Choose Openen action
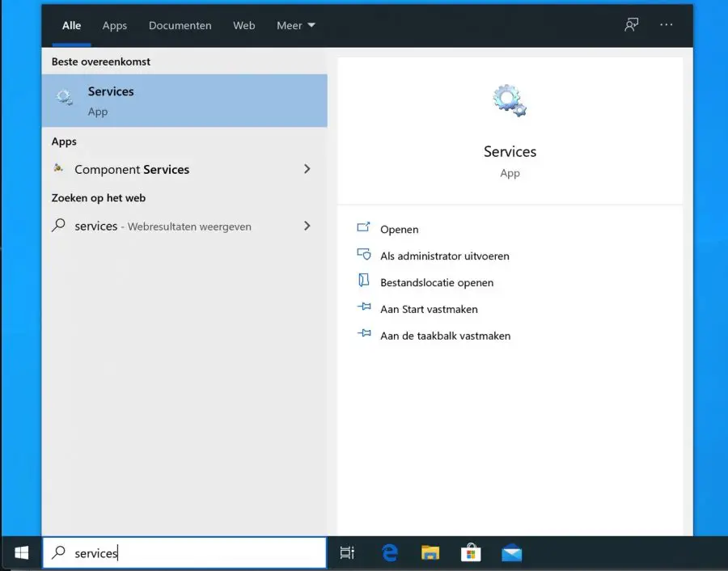The width and height of the screenshot is (728, 571). point(400,230)
